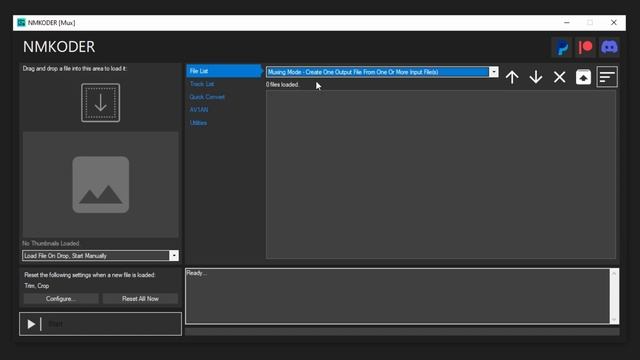Minimize the NMKODER window
The height and width of the screenshot is (360, 640).
(567, 22)
